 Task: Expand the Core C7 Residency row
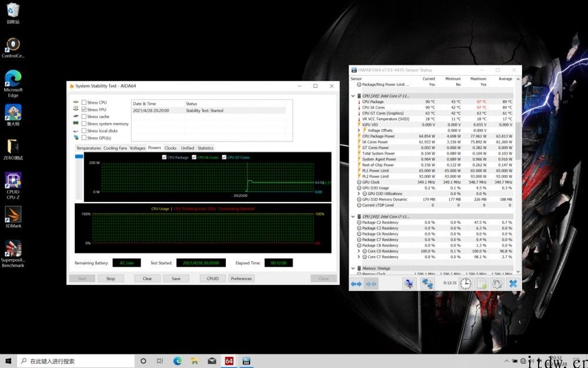pyautogui.click(x=359, y=257)
